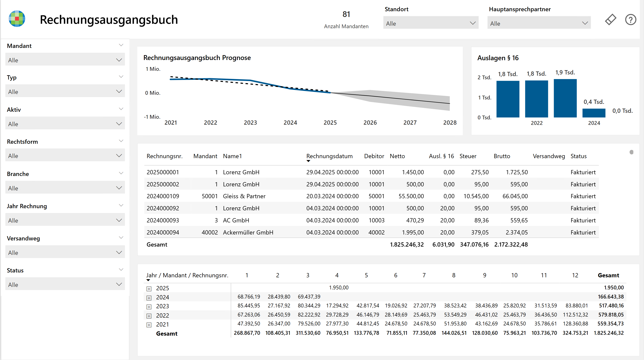This screenshot has width=644, height=360.
Task: Open the Rechtsform filter dropdown
Action: click(x=65, y=155)
